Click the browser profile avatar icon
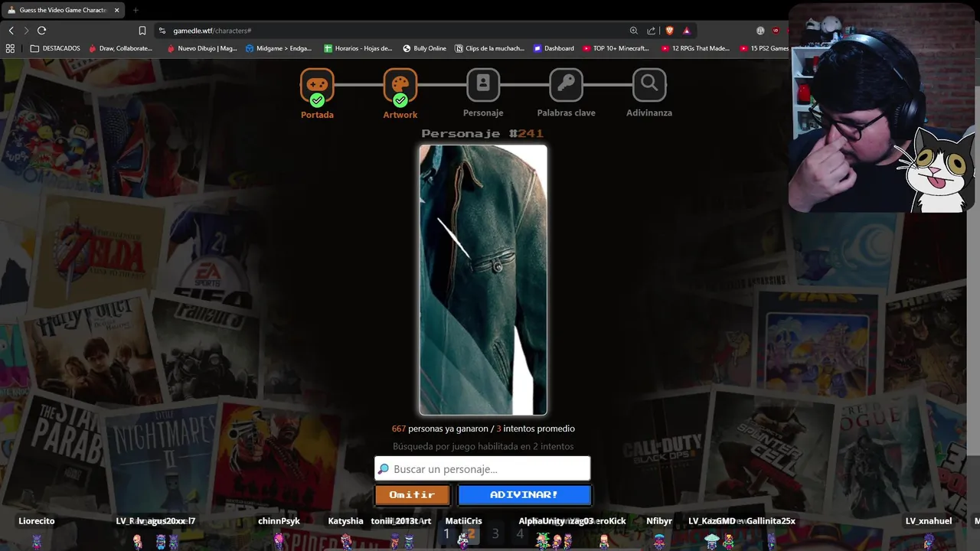The image size is (980, 551). pyautogui.click(x=760, y=31)
